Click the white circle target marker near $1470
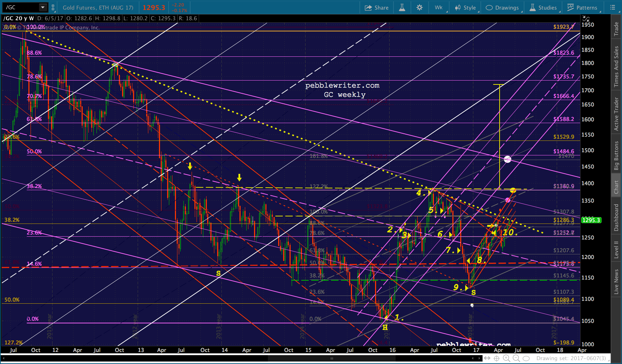Image resolution: width=622 pixels, height=364 pixels. tap(508, 159)
